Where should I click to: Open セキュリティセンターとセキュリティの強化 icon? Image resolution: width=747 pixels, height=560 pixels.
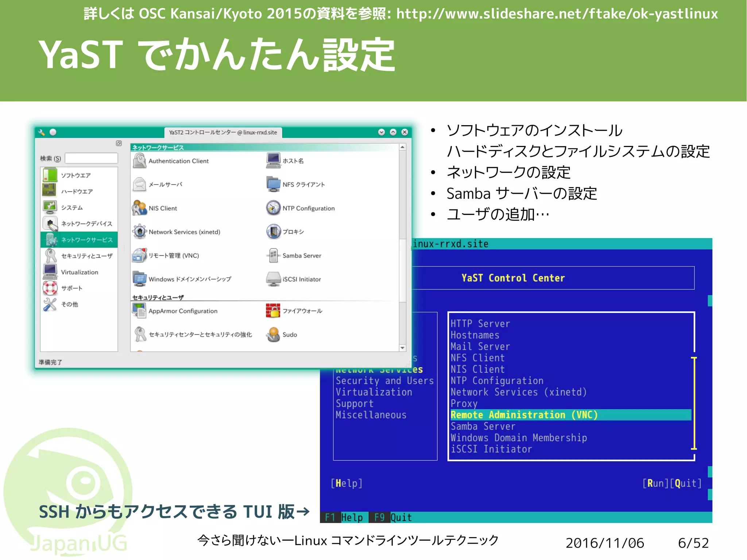(139, 335)
